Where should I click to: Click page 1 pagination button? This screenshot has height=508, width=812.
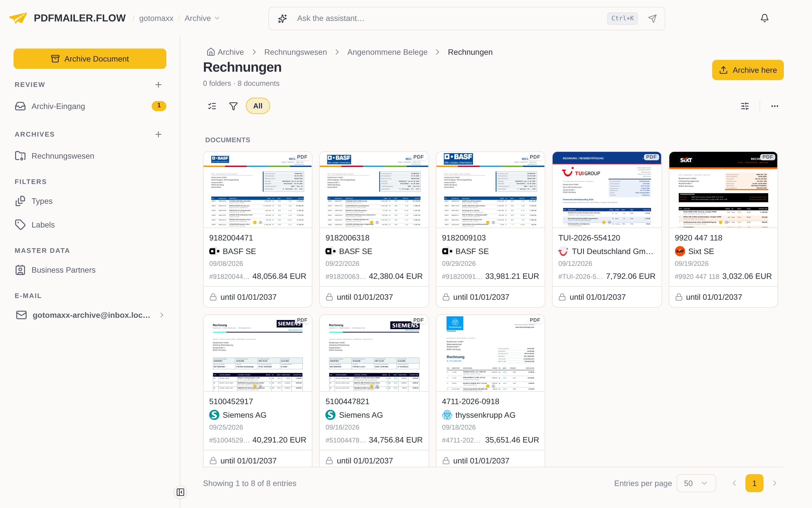[x=754, y=483]
